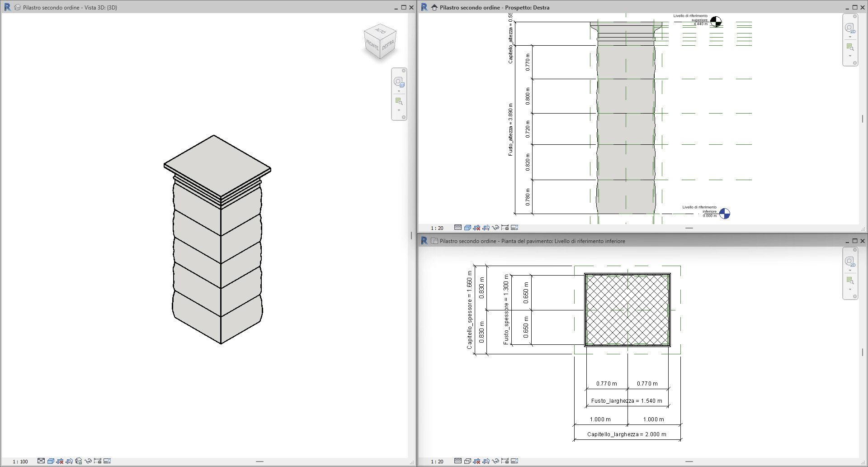
Task: Open 2D steering wheel in the Prospetto Destra view
Action: [849, 28]
